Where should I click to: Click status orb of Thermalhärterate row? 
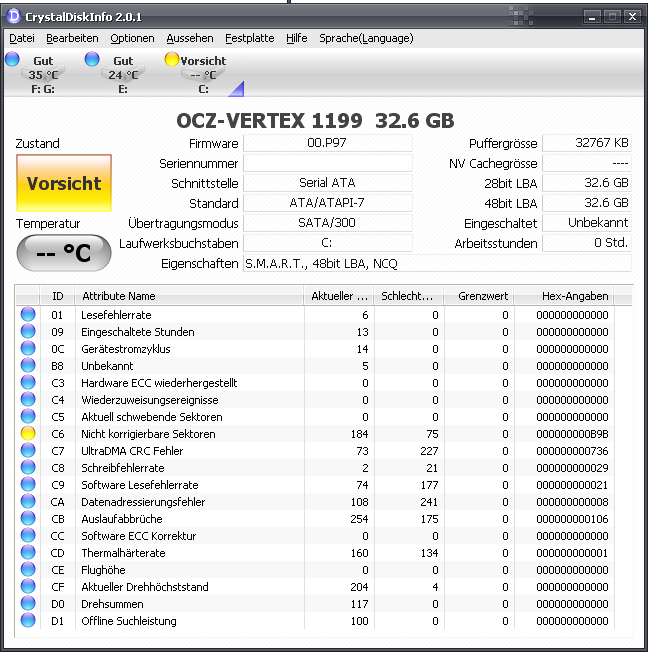[x=28, y=553]
